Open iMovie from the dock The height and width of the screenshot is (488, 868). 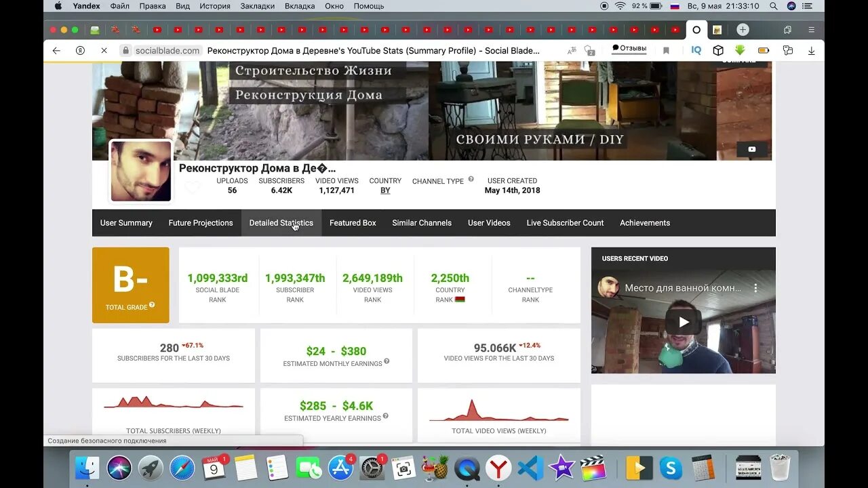point(561,468)
